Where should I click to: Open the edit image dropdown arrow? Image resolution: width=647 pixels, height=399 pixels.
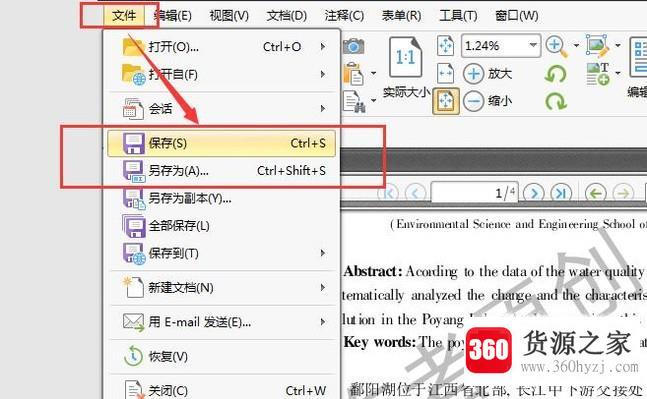click(618, 45)
